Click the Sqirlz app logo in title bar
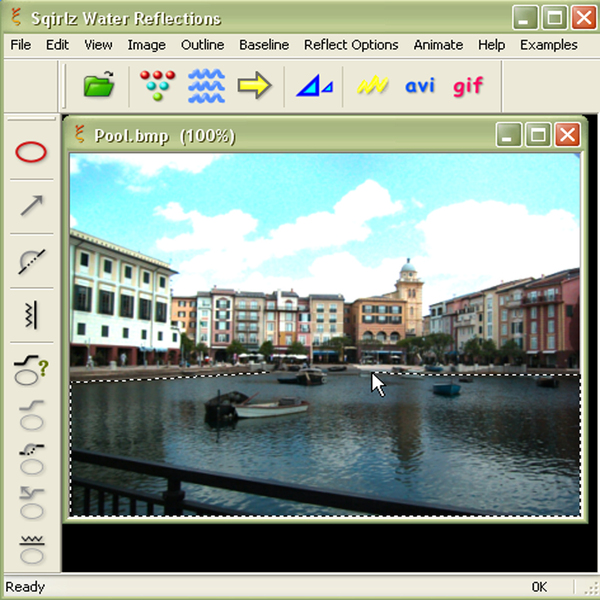The width and height of the screenshot is (600, 600). pos(16,18)
